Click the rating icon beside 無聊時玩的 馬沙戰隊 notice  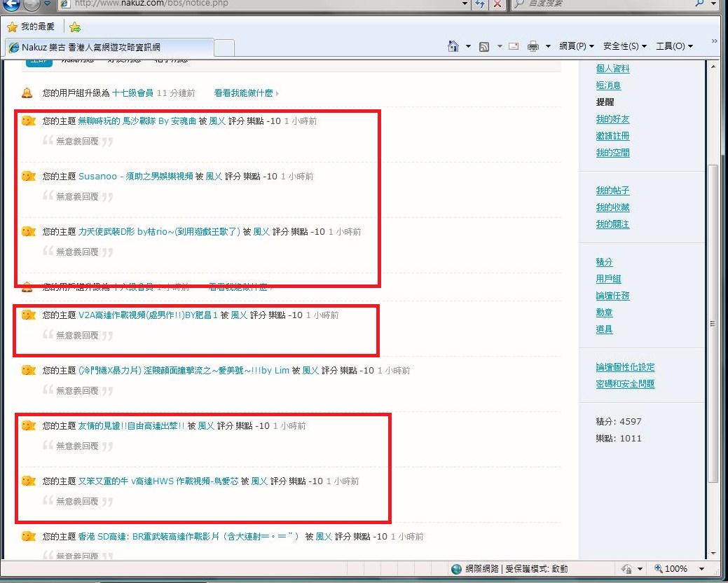pos(28,121)
